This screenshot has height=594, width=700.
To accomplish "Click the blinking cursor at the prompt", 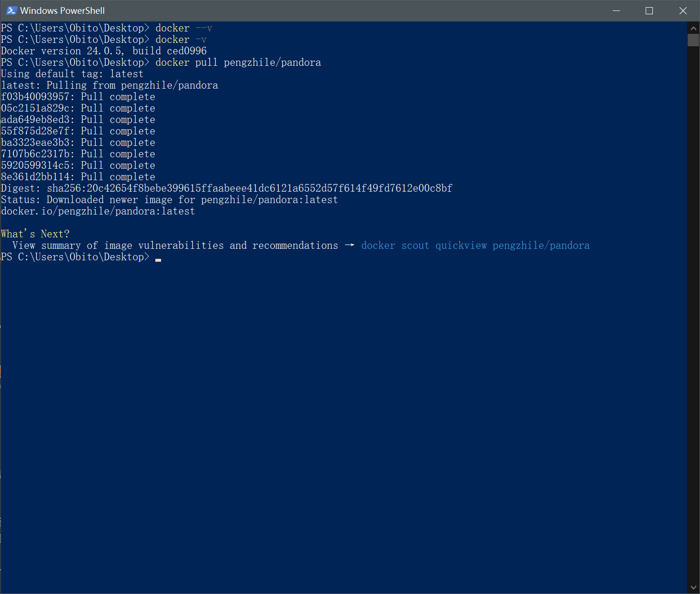I will pyautogui.click(x=158, y=259).
